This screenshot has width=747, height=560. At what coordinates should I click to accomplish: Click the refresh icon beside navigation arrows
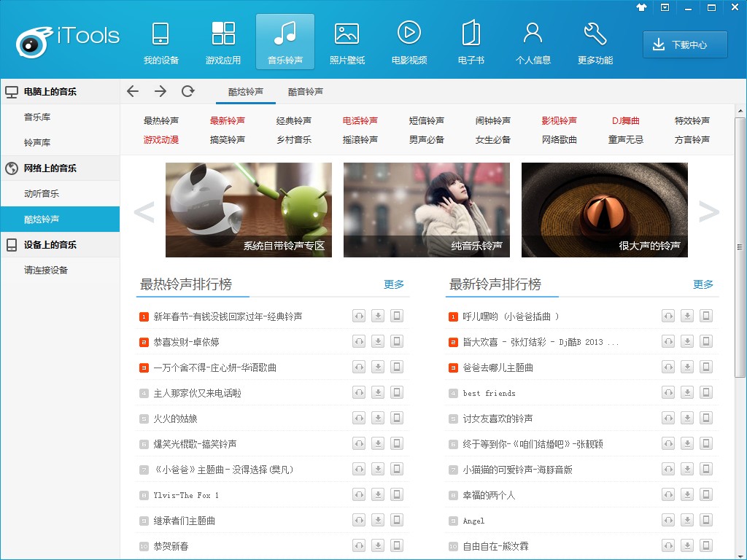188,91
